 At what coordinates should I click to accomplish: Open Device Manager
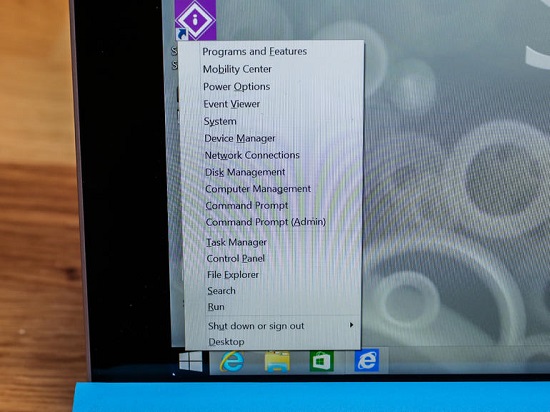pyautogui.click(x=240, y=139)
